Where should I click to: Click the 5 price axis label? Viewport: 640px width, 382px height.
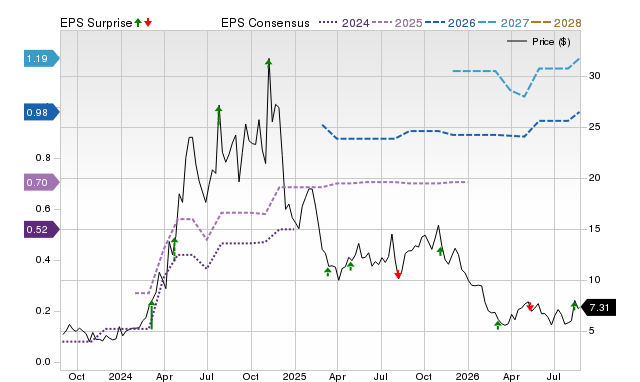[x=591, y=331]
